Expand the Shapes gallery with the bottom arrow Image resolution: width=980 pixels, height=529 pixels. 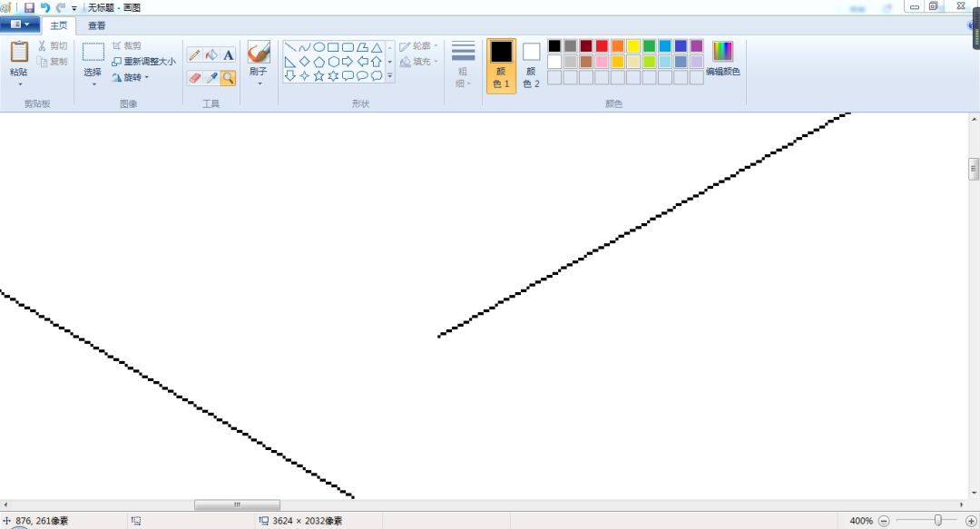point(390,75)
